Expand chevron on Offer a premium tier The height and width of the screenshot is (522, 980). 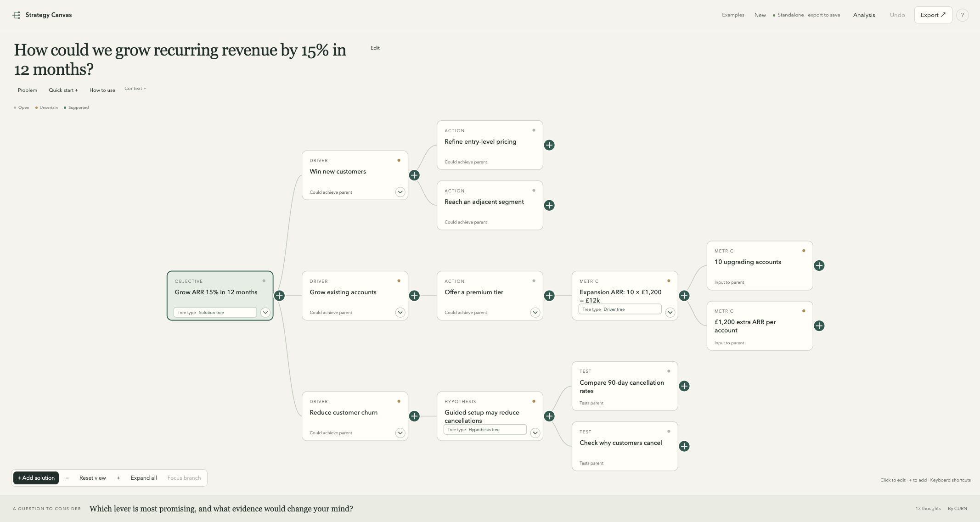point(535,312)
